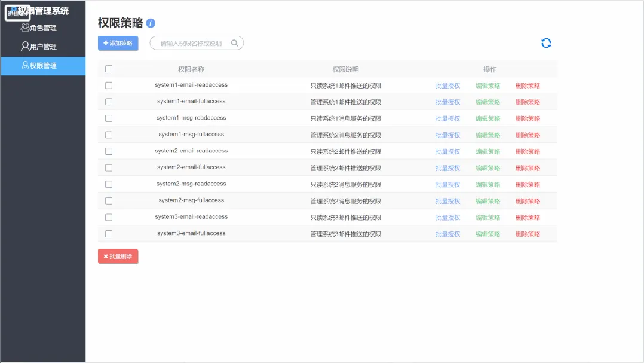Click 编辑策略 for system2-msg-fullaccess
644x363 pixels.
[488, 201]
